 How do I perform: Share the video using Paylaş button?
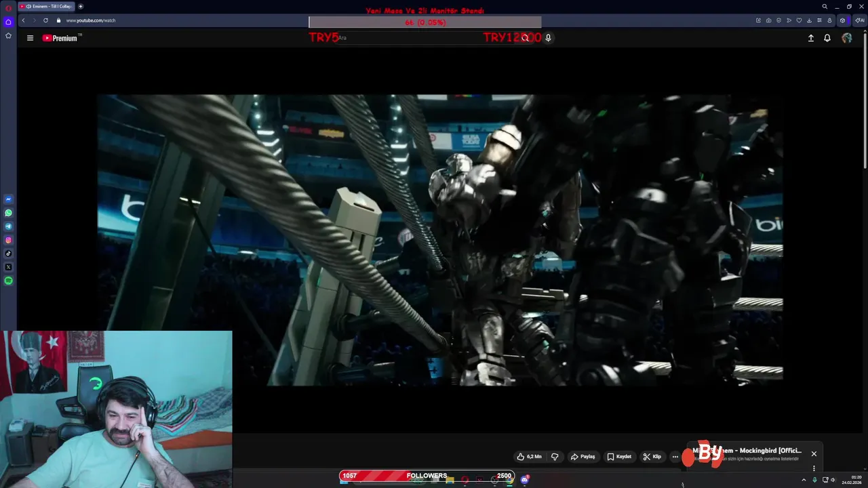click(583, 457)
